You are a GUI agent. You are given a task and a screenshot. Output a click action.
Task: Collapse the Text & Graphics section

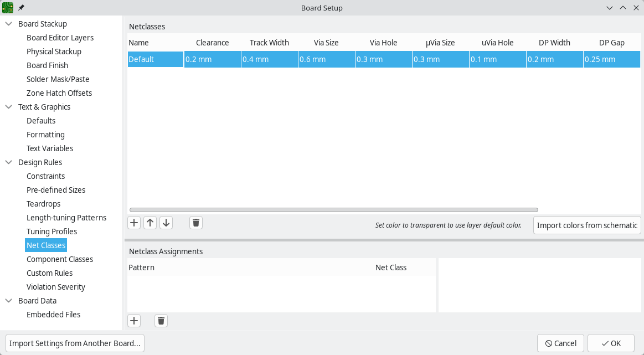(9, 107)
